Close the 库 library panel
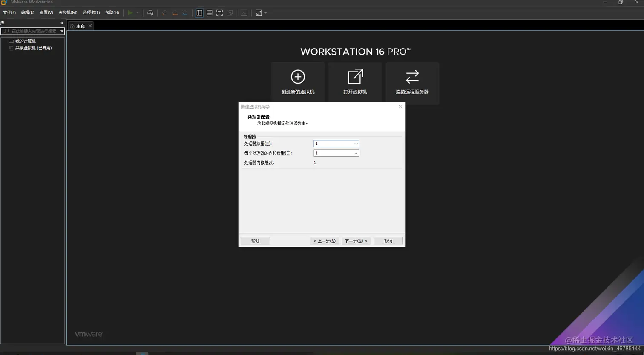Screen dimensions: 644x355 62,23
